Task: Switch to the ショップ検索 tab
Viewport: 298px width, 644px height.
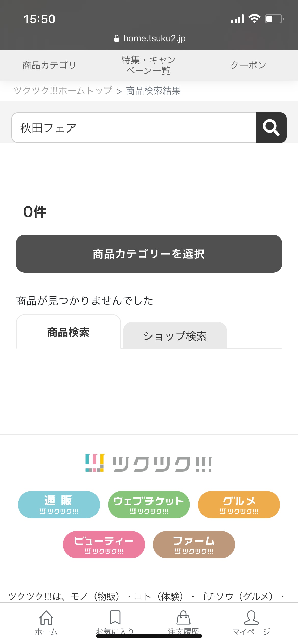Action: tap(175, 336)
